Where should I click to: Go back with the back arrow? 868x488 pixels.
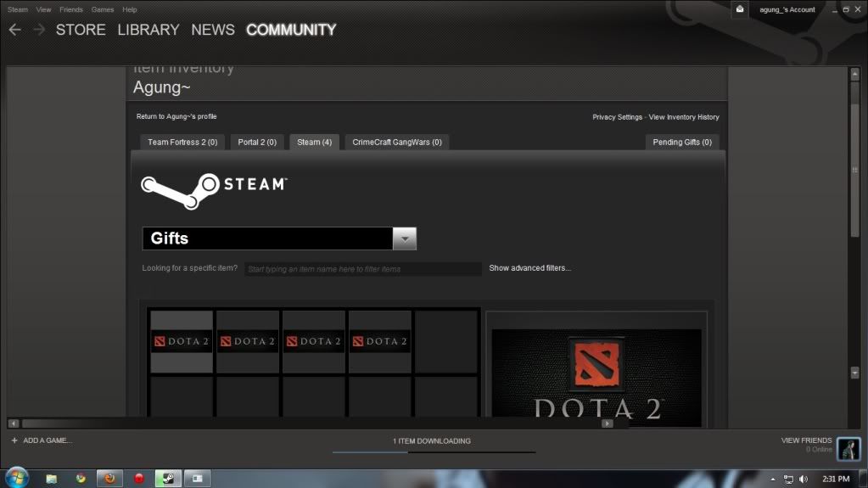(15, 30)
